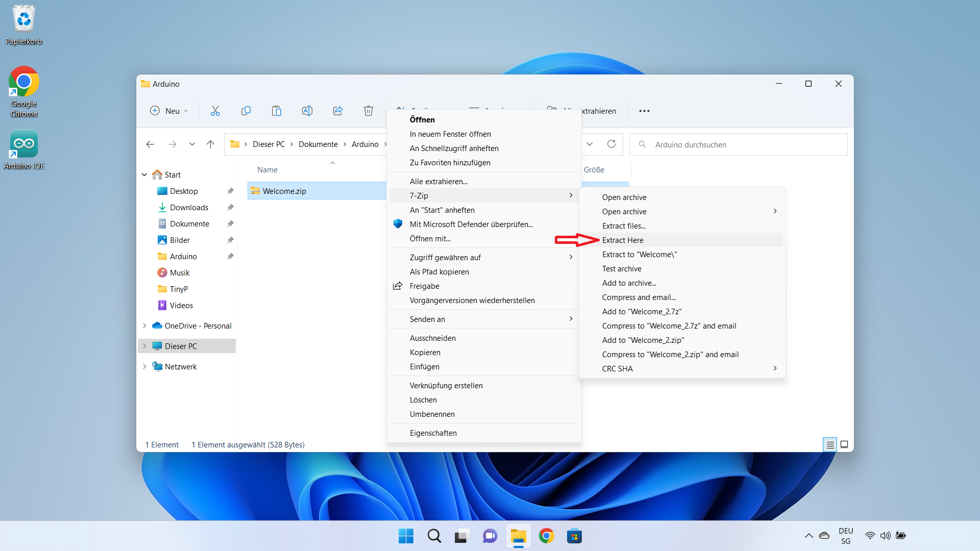
Task: Open Downloads in navigation pane
Action: 188,207
